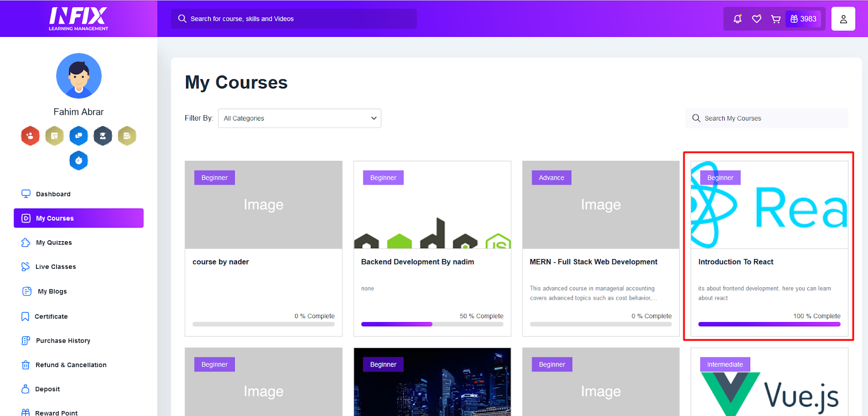This screenshot has height=416, width=868.
Task: Open the shopping cart icon
Action: pos(776,19)
